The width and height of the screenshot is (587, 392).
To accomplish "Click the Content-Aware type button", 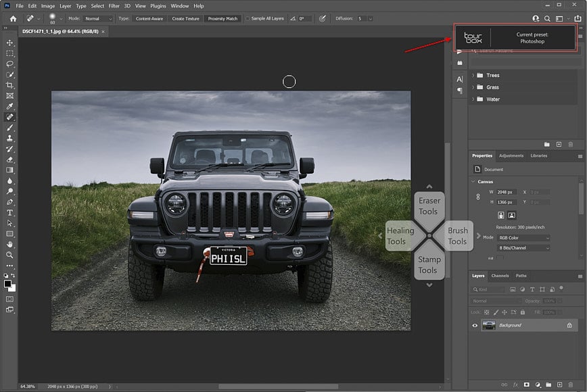I will 149,18.
